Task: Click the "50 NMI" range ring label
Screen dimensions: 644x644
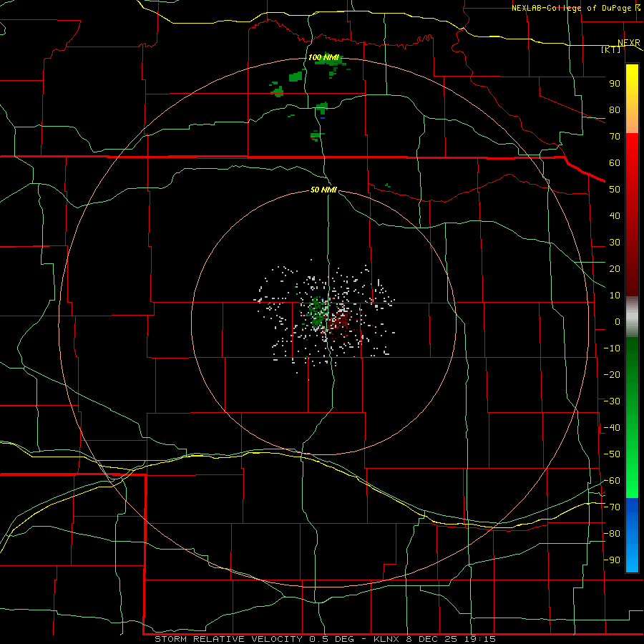Action: [323, 190]
